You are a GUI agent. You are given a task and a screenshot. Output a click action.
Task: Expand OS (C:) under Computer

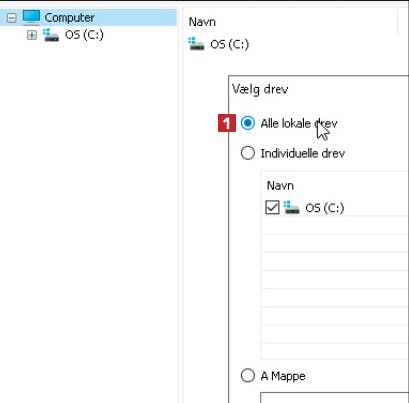[x=32, y=35]
